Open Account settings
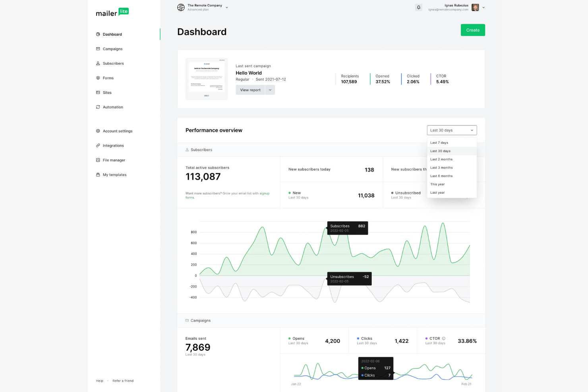The height and width of the screenshot is (392, 588). point(118,131)
